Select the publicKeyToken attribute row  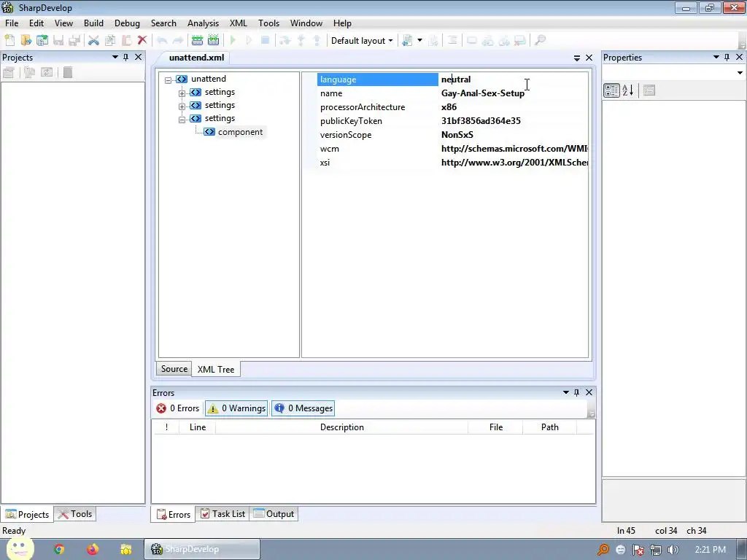(452, 121)
